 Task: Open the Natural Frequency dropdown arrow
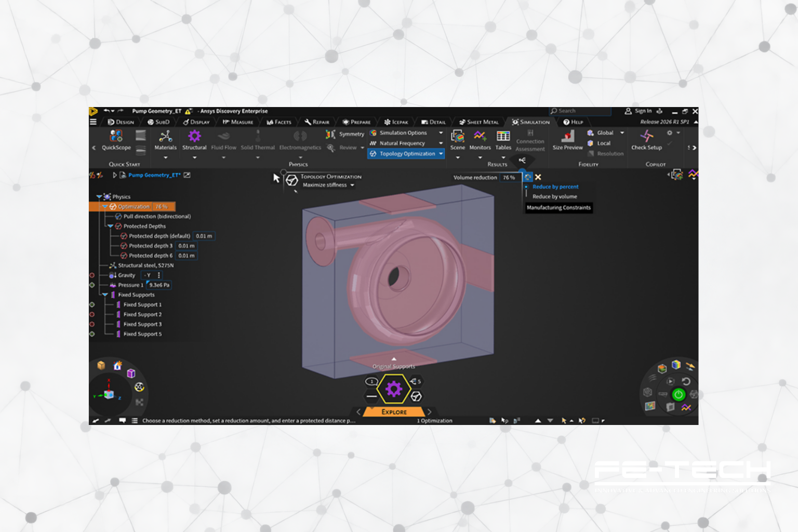441,143
